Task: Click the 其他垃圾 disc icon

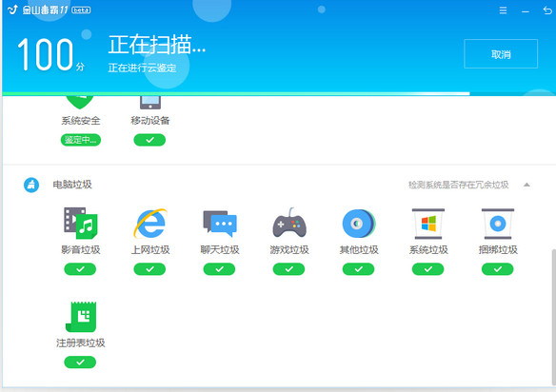Action: [359, 224]
